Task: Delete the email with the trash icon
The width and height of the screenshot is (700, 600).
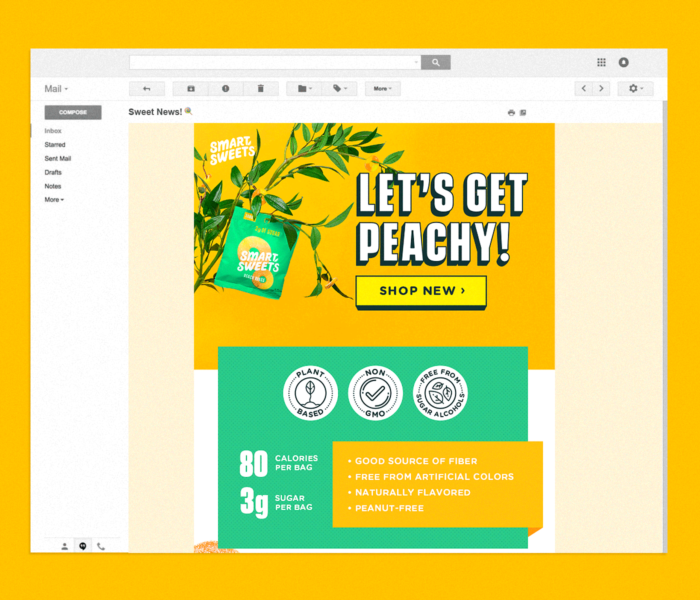Action: tap(260, 88)
